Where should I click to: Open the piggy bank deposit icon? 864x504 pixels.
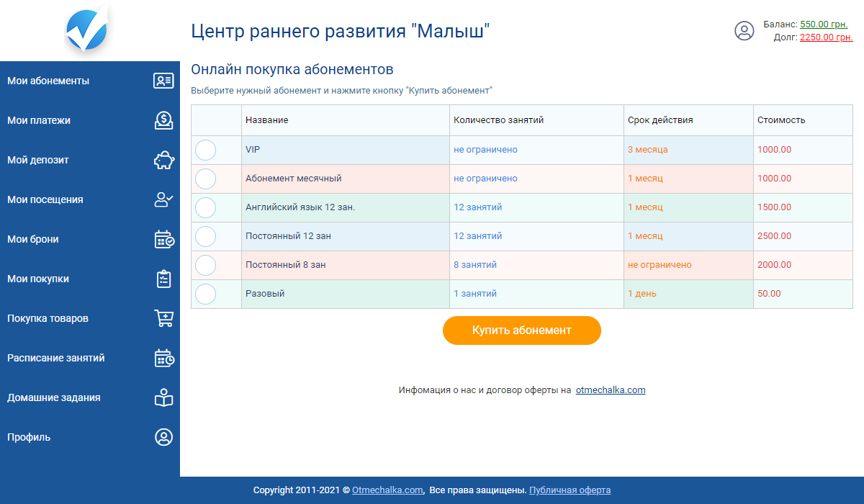pyautogui.click(x=163, y=160)
